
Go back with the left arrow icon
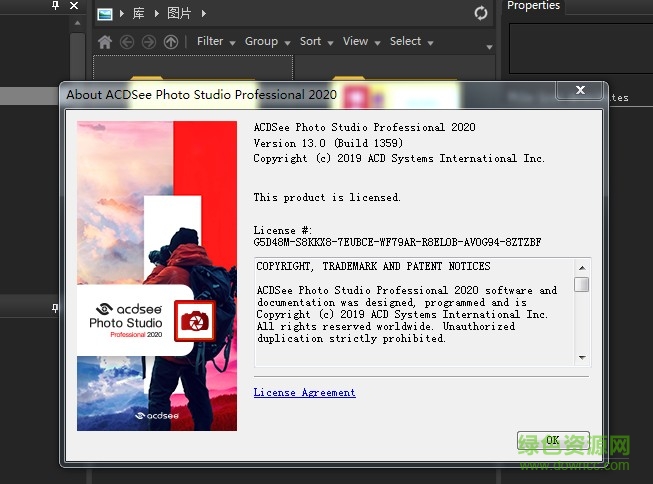127,42
